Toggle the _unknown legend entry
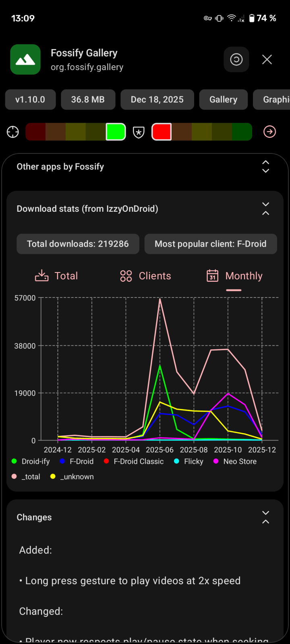The width and height of the screenshot is (290, 644). coord(72,477)
